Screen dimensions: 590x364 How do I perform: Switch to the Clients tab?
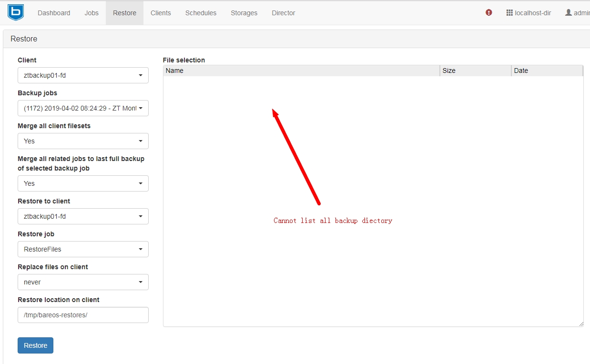[x=161, y=13]
